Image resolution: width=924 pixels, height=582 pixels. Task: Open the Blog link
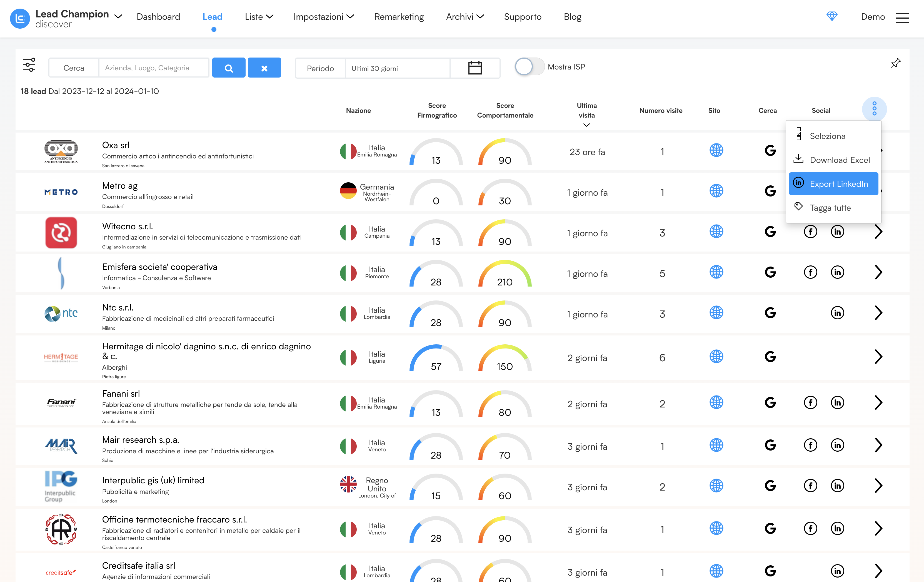click(x=573, y=16)
